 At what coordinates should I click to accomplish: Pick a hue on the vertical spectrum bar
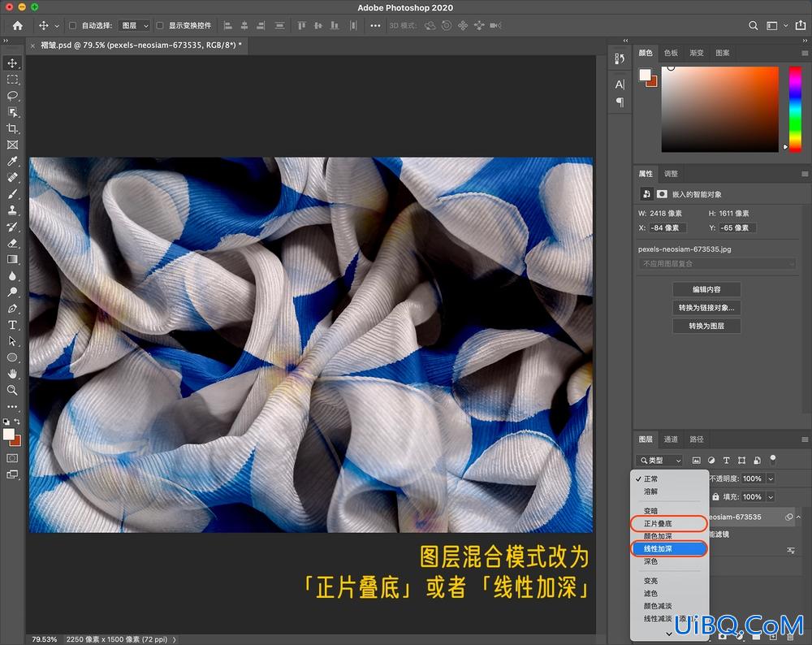[x=795, y=109]
